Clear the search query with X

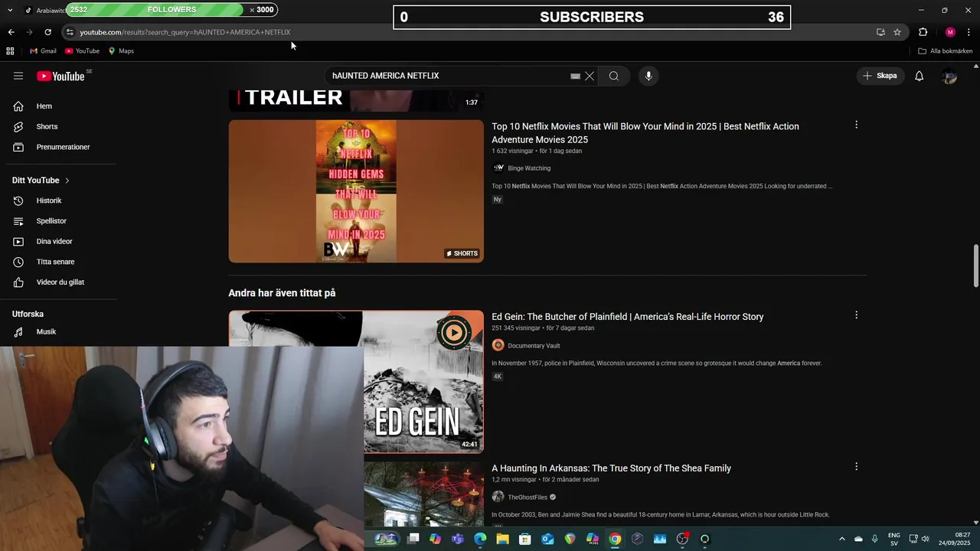pyautogui.click(x=590, y=76)
